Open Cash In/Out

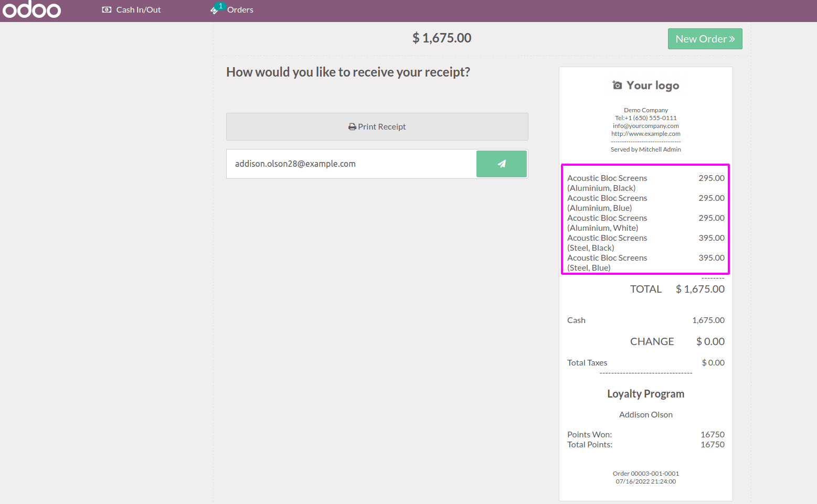(131, 10)
